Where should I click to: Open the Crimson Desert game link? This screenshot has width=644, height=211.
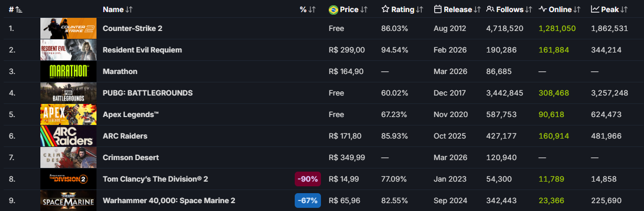click(131, 157)
